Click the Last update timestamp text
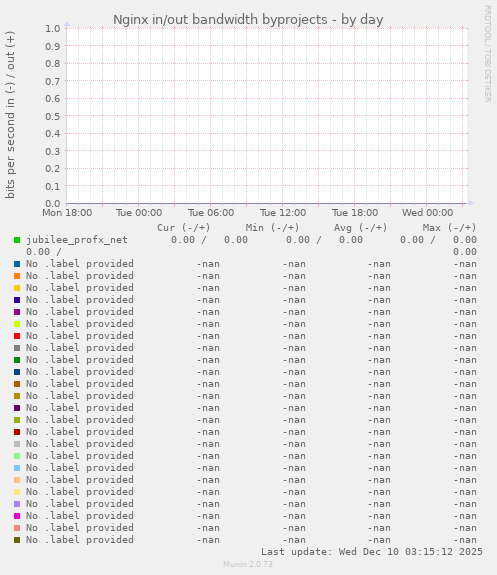The width and height of the screenshot is (497, 575). pyautogui.click(x=372, y=552)
